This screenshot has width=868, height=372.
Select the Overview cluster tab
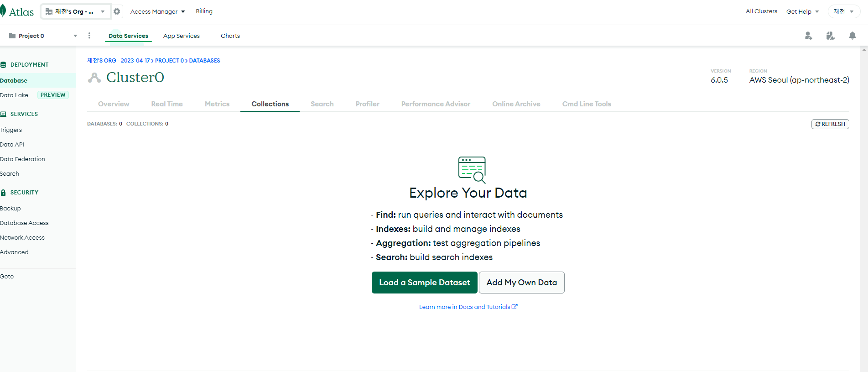(114, 104)
